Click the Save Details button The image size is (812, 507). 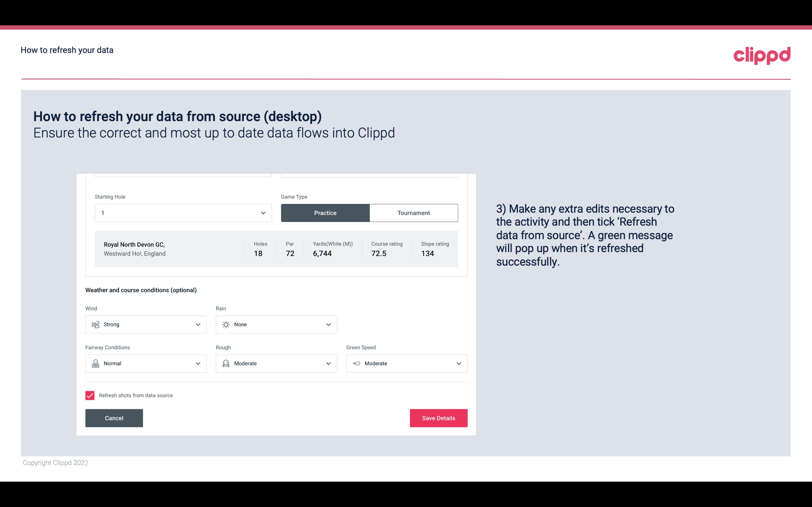point(438,418)
